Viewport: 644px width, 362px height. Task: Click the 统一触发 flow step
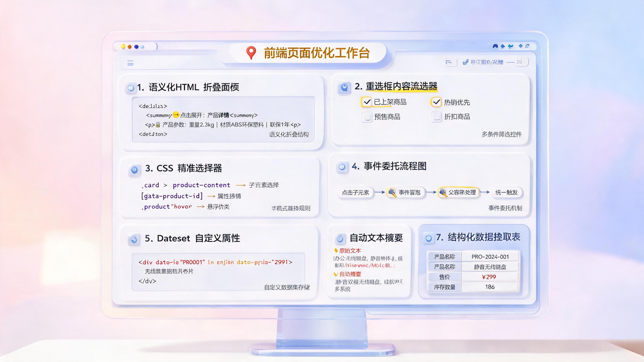coord(507,192)
